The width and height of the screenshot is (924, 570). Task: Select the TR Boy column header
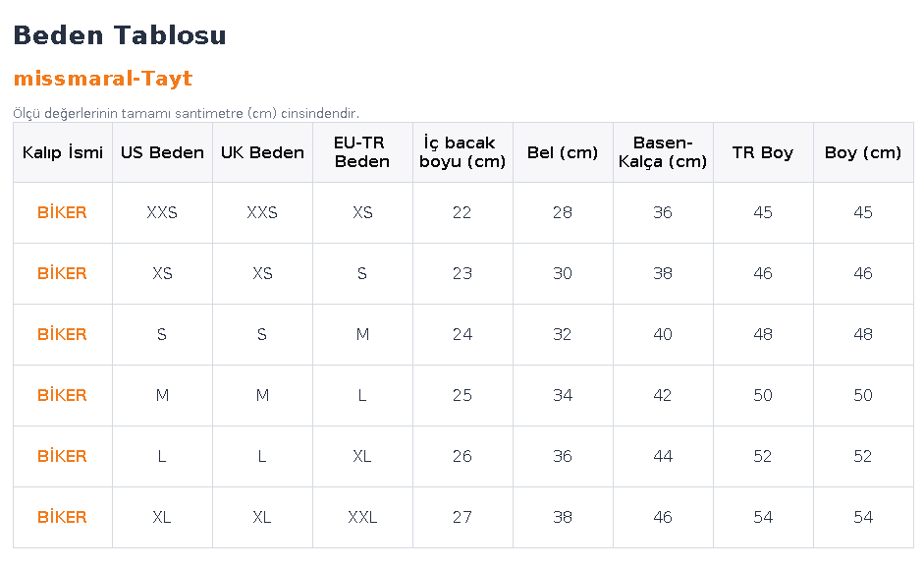[x=763, y=152]
